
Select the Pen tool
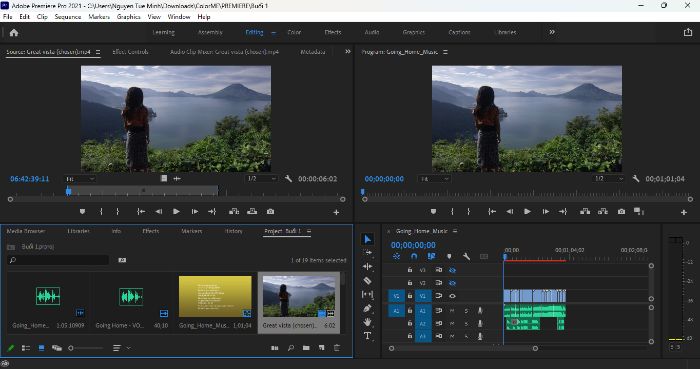pos(367,308)
